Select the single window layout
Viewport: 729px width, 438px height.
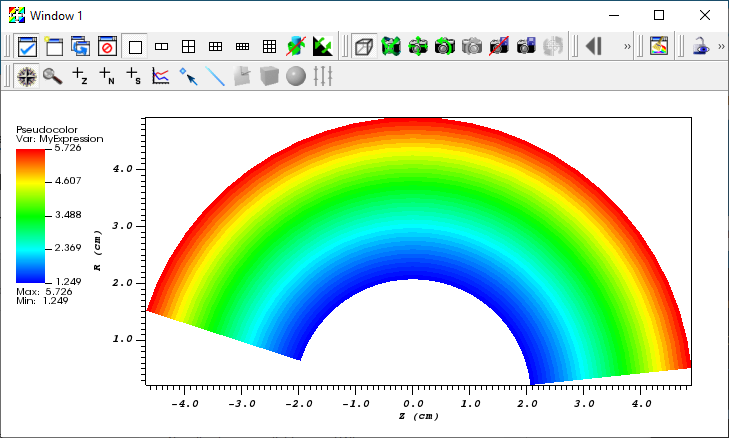tap(135, 46)
